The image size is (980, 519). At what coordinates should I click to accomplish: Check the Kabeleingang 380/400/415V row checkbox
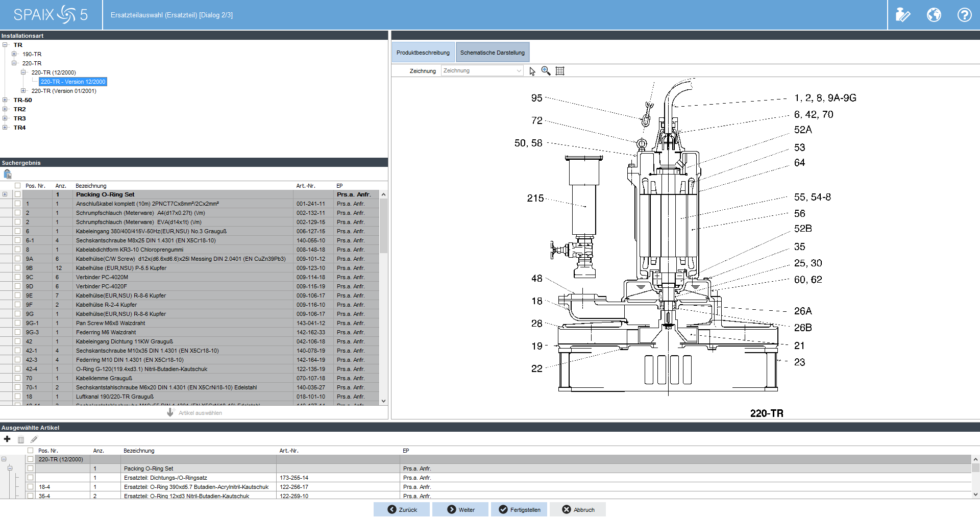18,231
